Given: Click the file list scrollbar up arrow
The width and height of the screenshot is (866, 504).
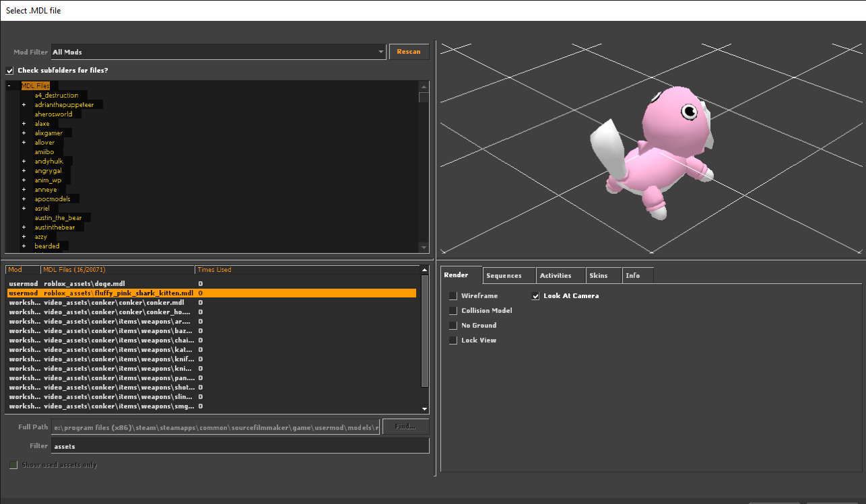Looking at the screenshot, I should [424, 271].
